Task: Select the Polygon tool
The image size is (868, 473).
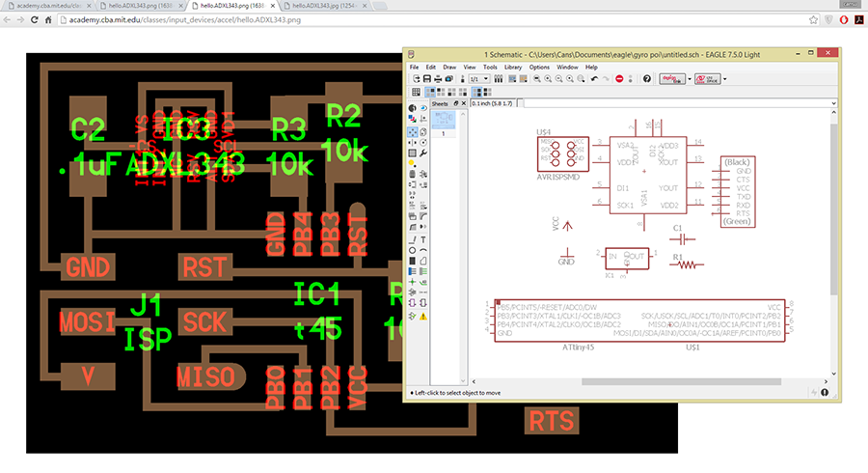Action: (423, 261)
